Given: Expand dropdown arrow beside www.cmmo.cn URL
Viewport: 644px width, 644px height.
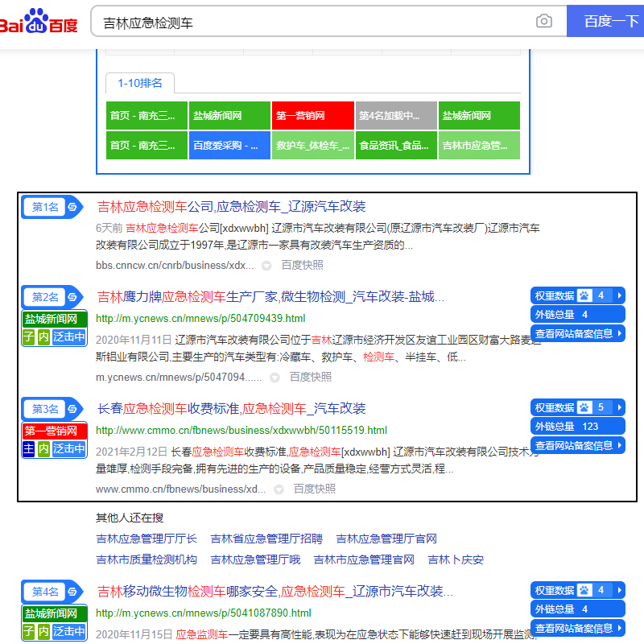Looking at the screenshot, I should tap(279, 489).
